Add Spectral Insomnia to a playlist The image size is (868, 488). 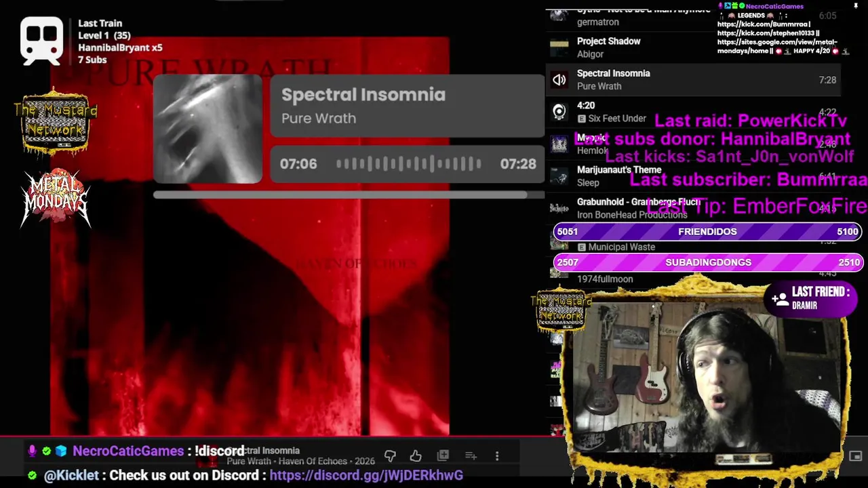(x=471, y=456)
